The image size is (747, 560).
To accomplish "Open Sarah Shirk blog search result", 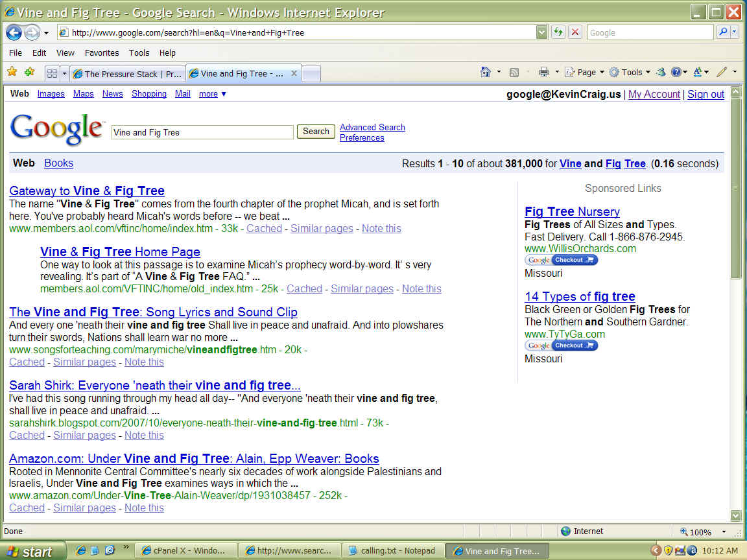I will click(x=155, y=385).
